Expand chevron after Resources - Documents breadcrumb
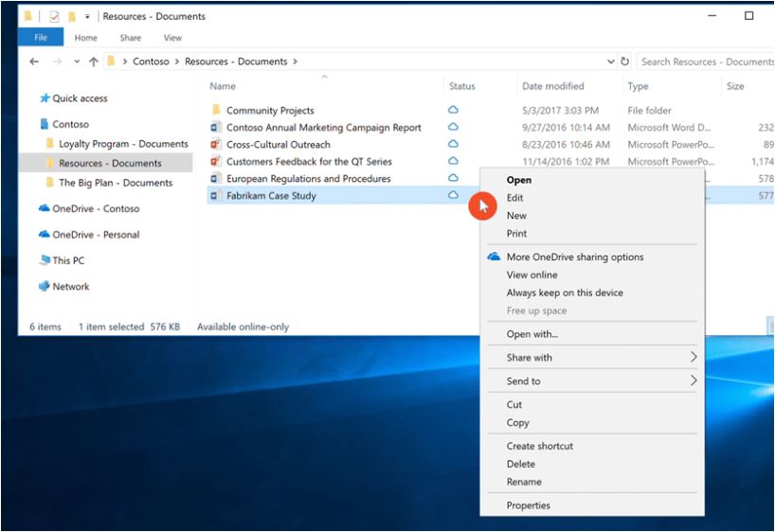The width and height of the screenshot is (775, 532). coord(295,62)
